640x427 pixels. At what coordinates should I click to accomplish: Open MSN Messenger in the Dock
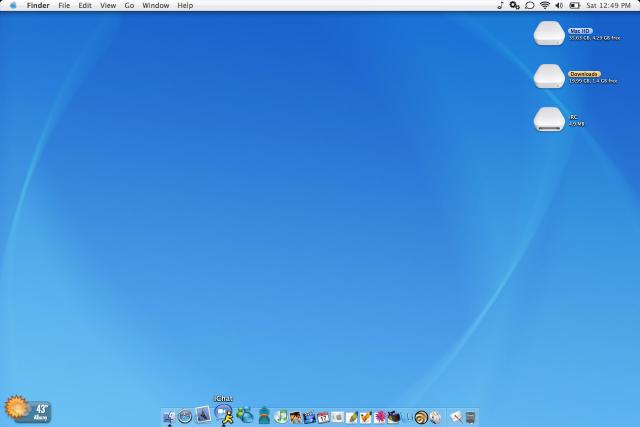coord(245,415)
